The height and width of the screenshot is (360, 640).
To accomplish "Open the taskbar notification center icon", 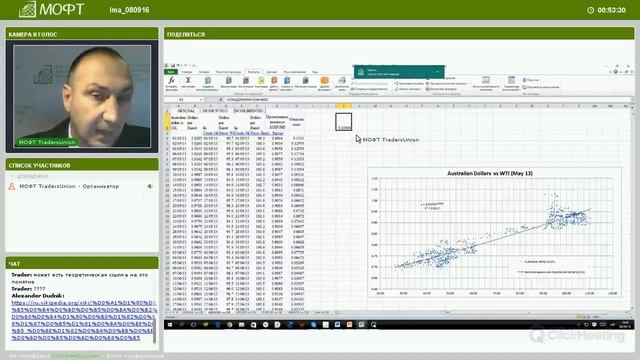I will [594, 324].
